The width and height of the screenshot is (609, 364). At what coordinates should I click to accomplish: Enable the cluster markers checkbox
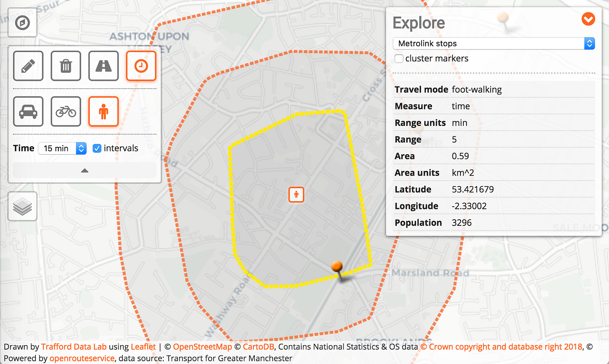point(399,58)
